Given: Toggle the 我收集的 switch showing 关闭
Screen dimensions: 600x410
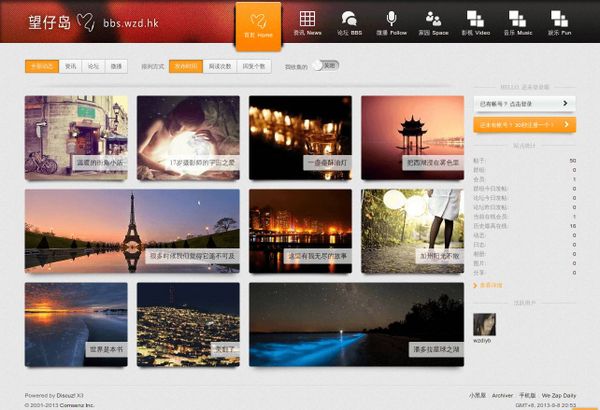Looking at the screenshot, I should (325, 66).
